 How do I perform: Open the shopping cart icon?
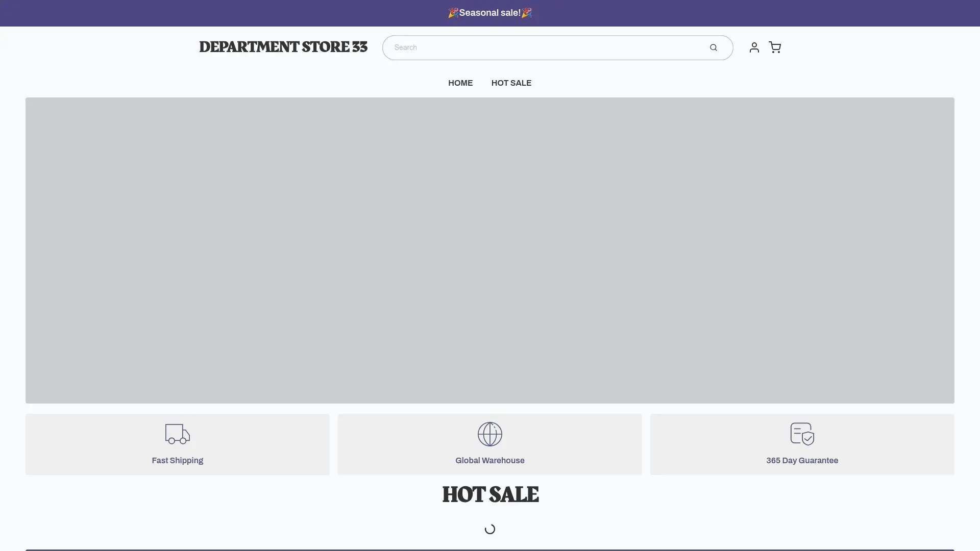point(775,47)
